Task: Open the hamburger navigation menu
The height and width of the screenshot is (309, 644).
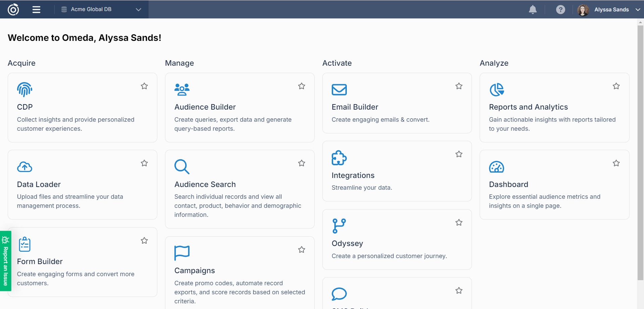Action: [x=36, y=9]
